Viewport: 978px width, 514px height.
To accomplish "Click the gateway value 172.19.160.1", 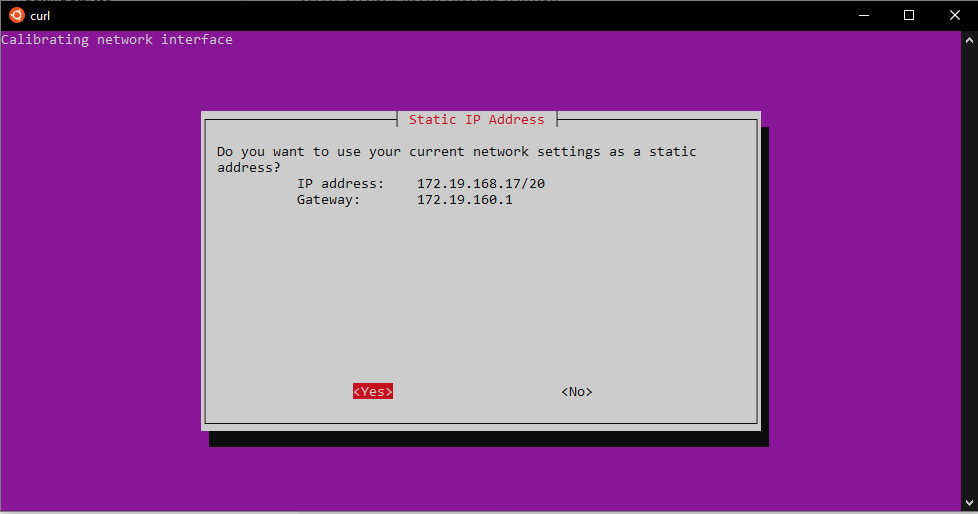I will pyautogui.click(x=464, y=200).
